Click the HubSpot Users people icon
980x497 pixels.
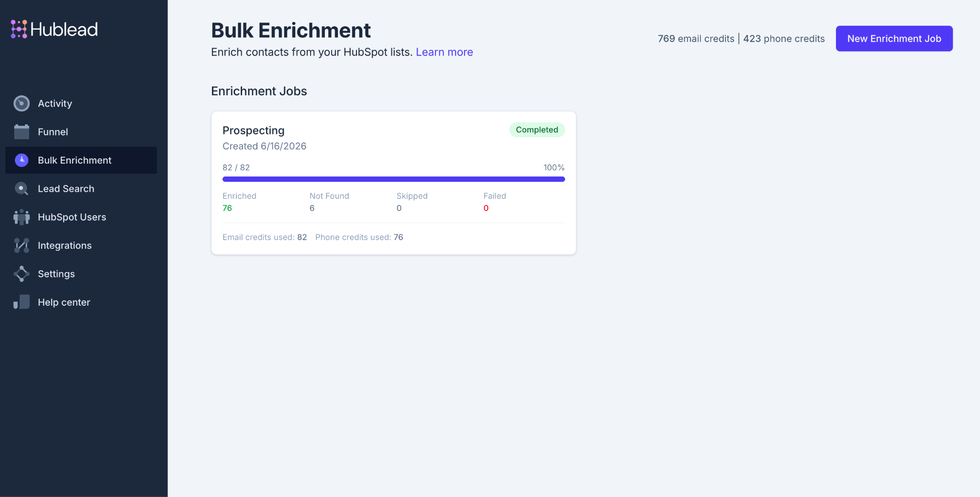click(22, 217)
